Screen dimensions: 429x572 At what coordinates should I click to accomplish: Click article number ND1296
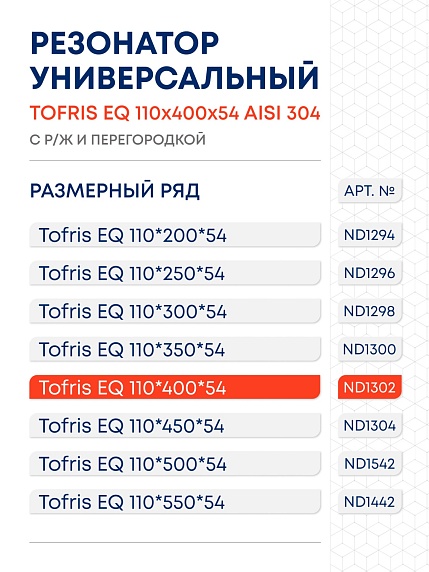point(370,273)
